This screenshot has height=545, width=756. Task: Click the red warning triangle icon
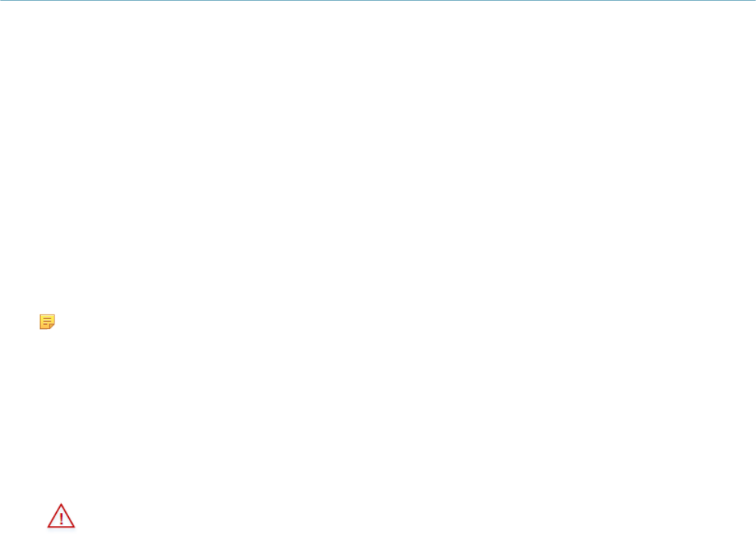tap(61, 515)
